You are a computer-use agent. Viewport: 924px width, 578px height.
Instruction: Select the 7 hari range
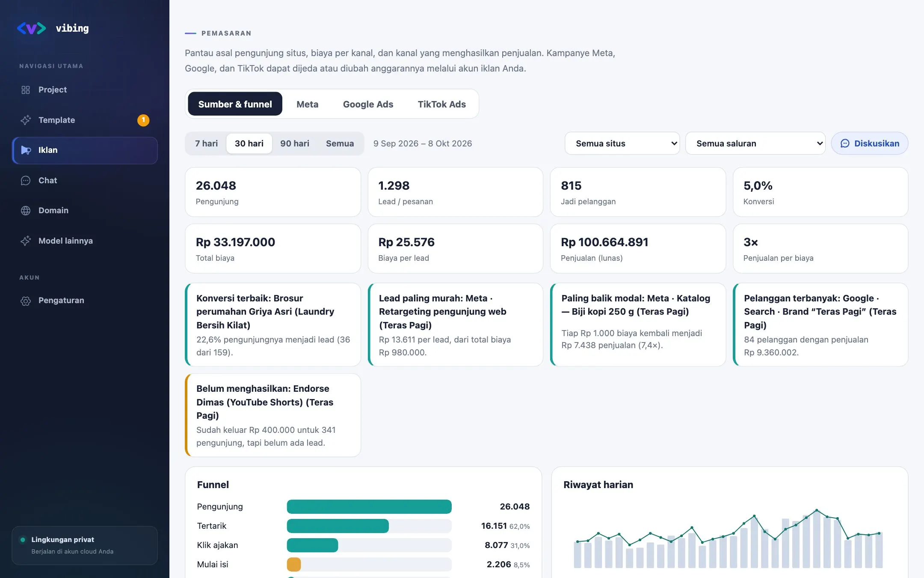coord(207,143)
